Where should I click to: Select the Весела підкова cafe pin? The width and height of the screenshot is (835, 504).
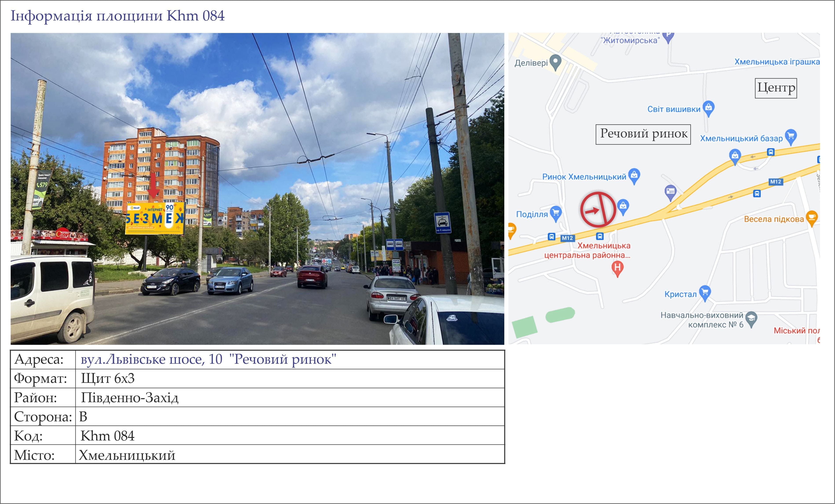click(812, 219)
